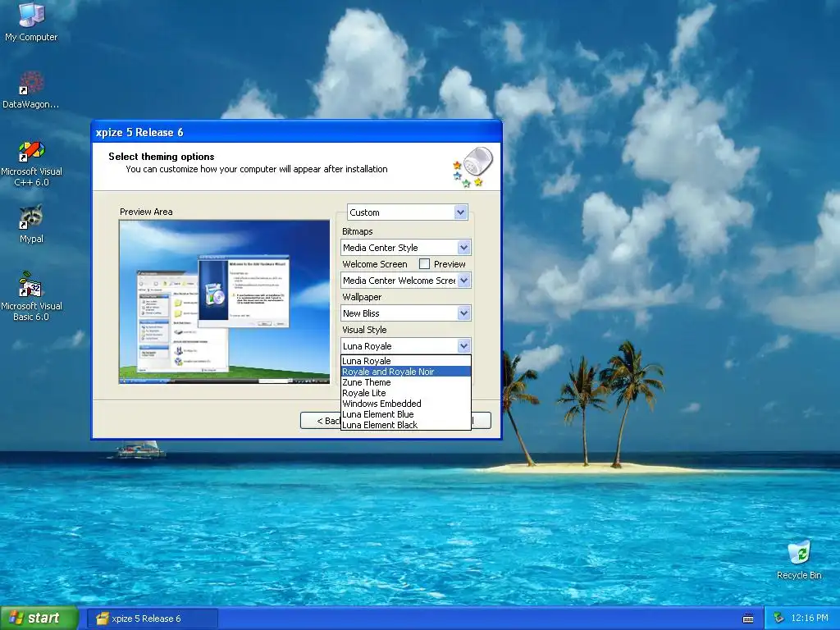
Task: Toggle the Welcome Screen Preview checkbox
Action: coord(424,264)
